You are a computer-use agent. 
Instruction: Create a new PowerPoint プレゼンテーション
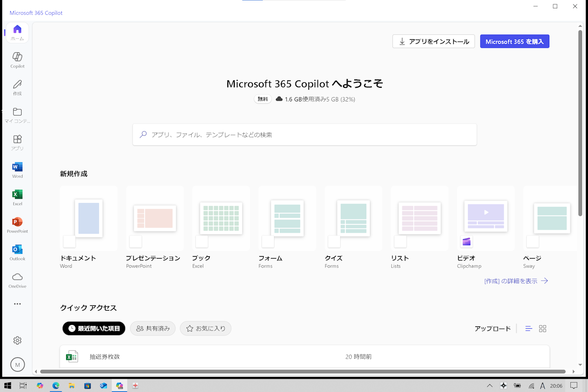point(154,227)
